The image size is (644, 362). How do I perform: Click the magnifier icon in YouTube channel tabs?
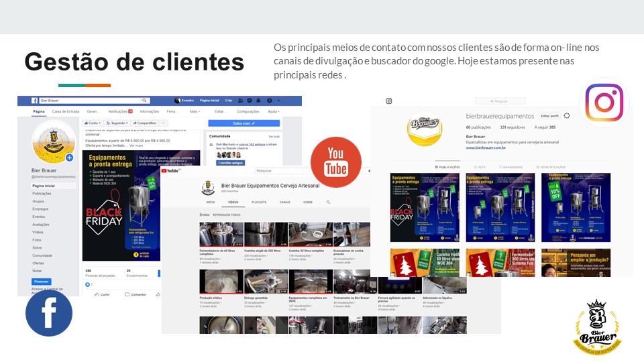328,202
